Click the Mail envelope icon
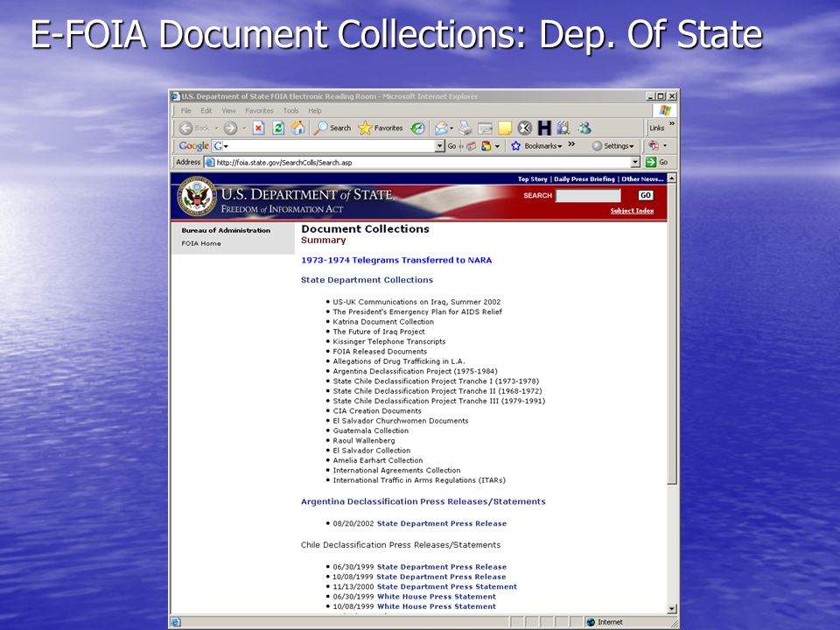 click(x=441, y=128)
